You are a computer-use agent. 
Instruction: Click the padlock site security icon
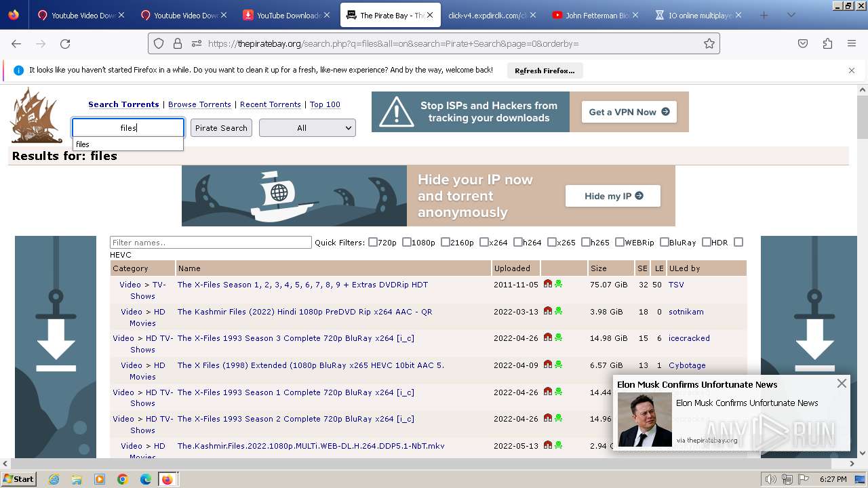click(x=178, y=43)
